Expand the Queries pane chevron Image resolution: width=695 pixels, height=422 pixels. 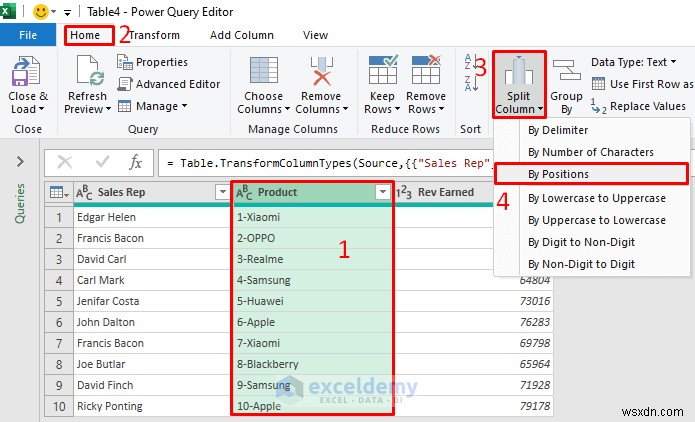20,161
